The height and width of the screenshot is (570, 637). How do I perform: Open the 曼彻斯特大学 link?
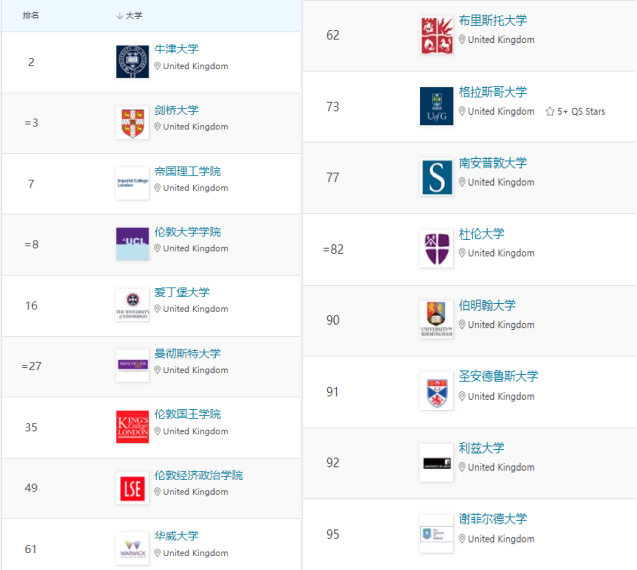pos(187,354)
